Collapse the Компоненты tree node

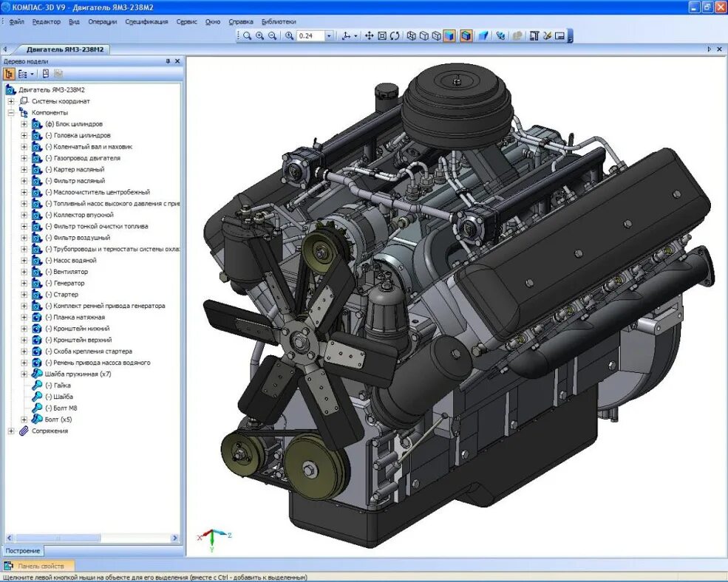[x=11, y=113]
